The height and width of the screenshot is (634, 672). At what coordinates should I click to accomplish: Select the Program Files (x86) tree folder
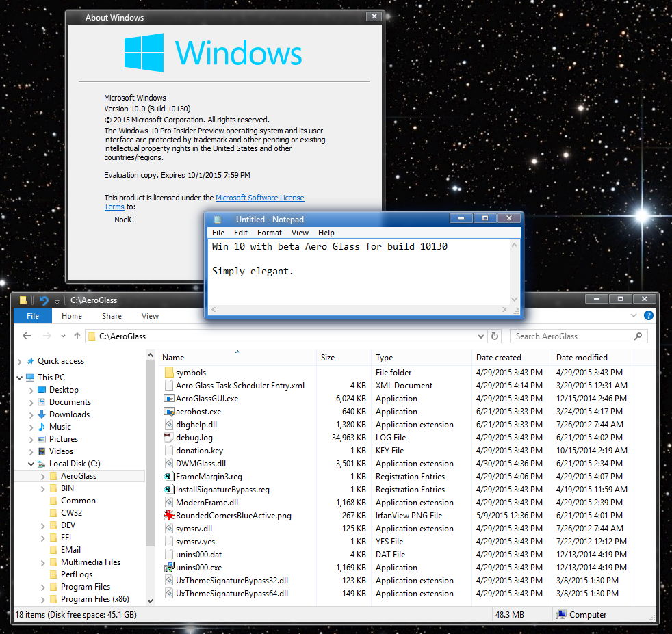[94, 599]
